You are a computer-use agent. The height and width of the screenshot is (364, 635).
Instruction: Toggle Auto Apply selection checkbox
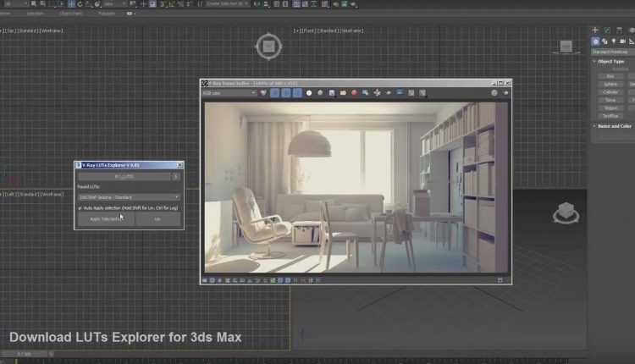pyautogui.click(x=80, y=207)
